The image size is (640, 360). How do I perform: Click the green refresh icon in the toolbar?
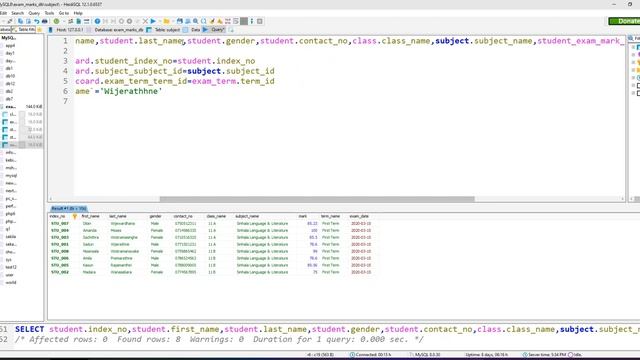click(x=56, y=21)
